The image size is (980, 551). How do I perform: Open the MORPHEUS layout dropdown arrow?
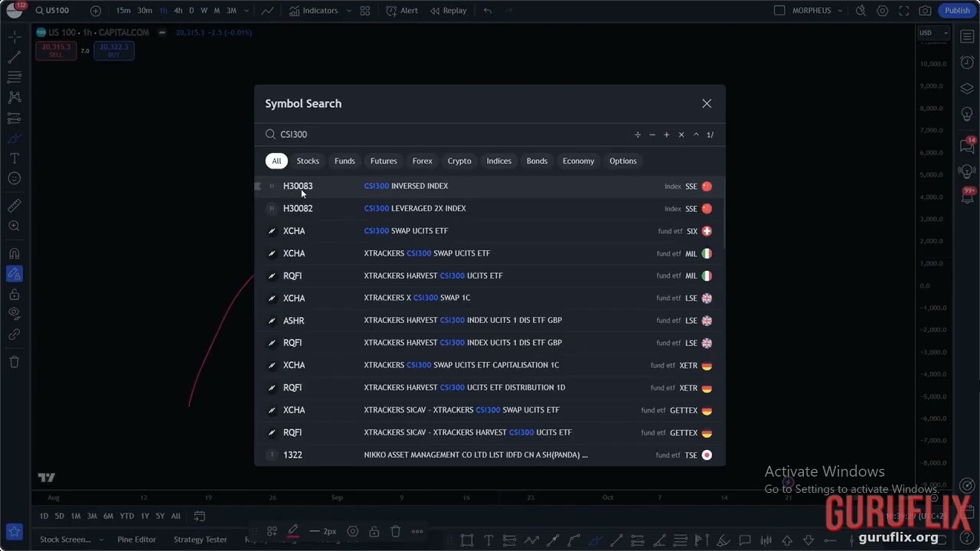840,11
